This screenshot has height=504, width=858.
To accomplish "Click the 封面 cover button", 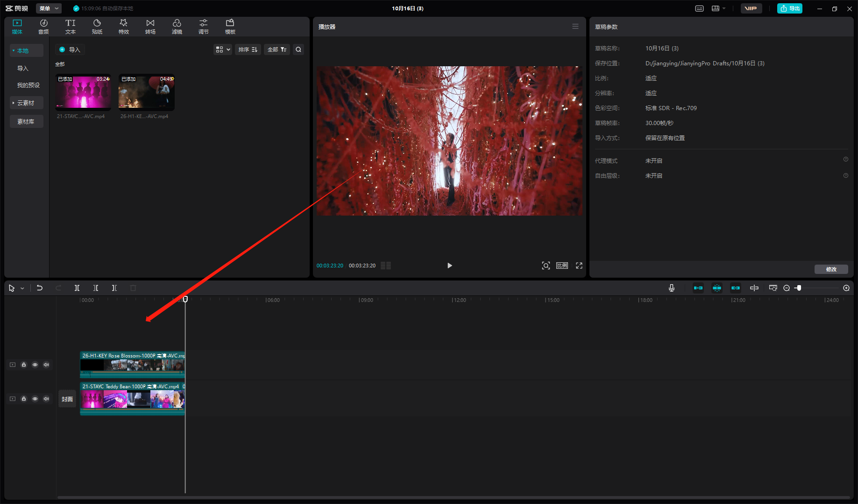I will 67,399.
